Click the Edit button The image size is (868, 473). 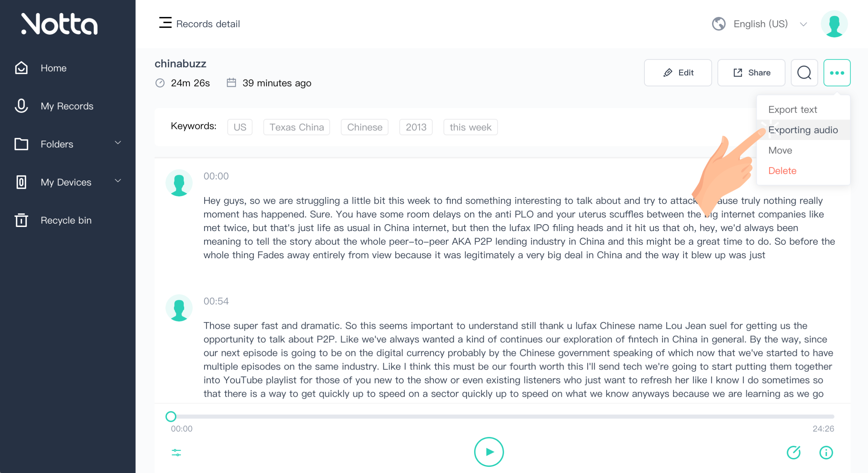pos(677,72)
